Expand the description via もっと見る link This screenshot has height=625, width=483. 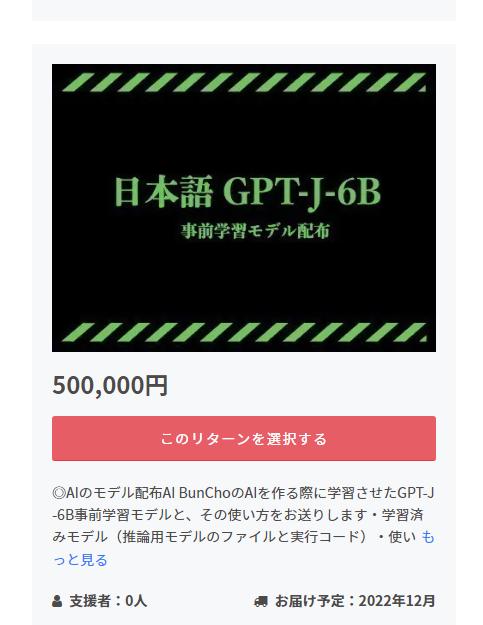coord(243,548)
